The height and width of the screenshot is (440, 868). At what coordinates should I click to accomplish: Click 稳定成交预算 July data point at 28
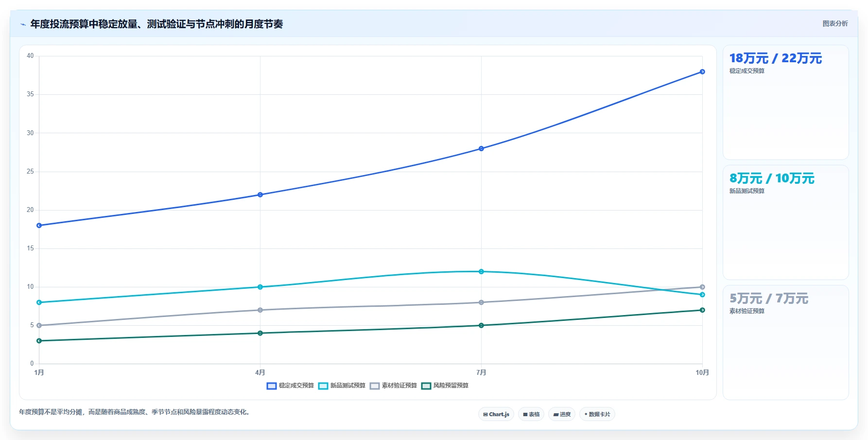481,149
